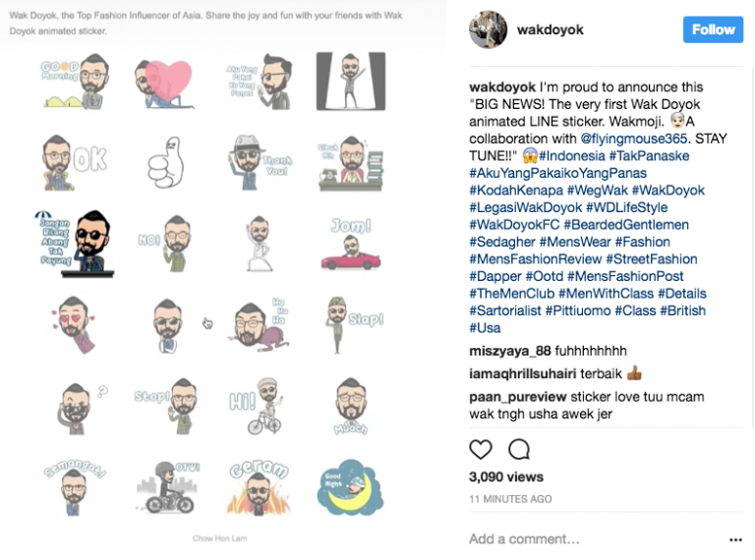755x560 pixels.
Task: Open comments via the speech bubble icon
Action: pyautogui.click(x=519, y=449)
